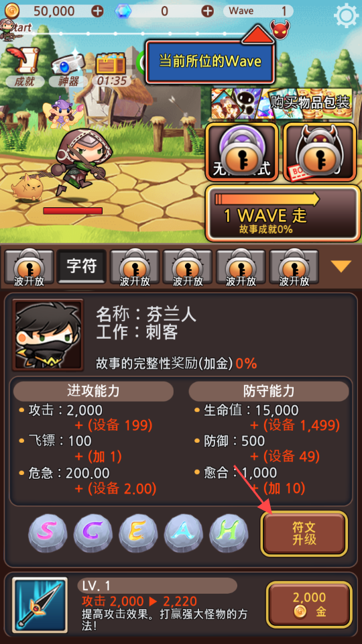
Task: Click the 符文升级 rune upgrade button
Action: 304,533
